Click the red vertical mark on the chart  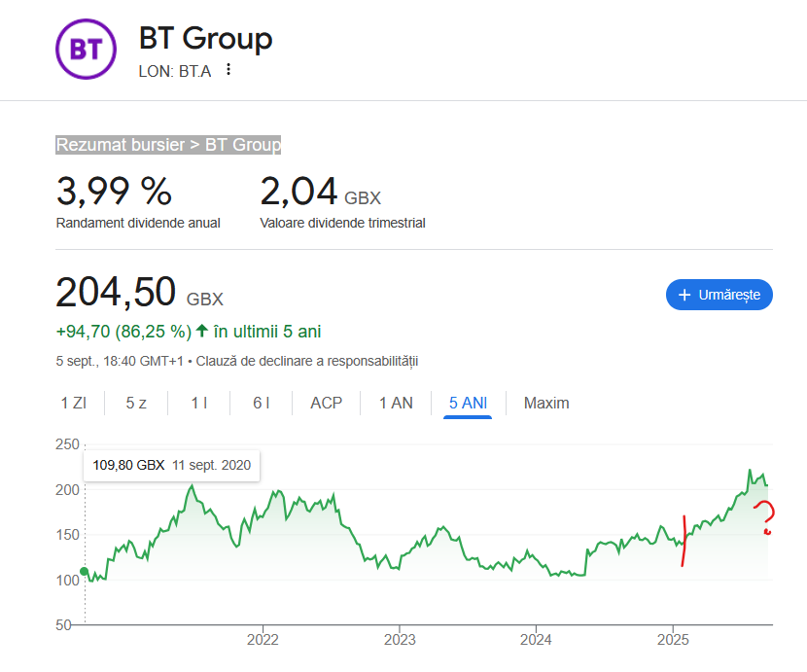pos(684,541)
